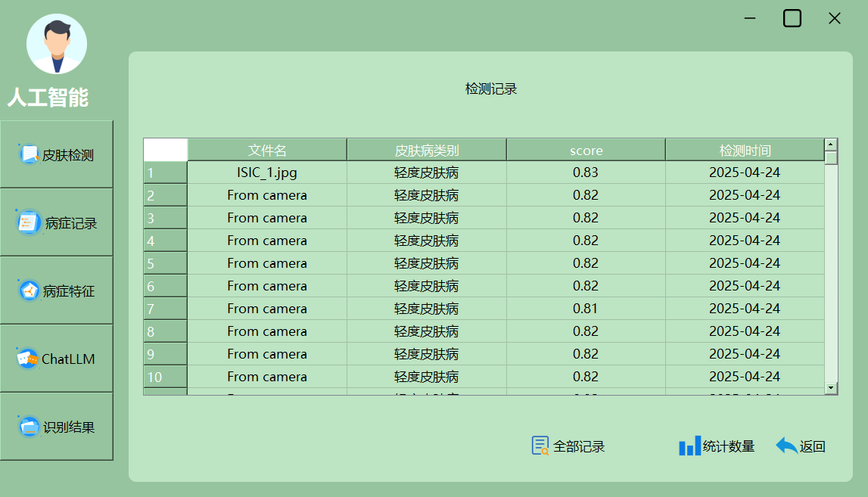Image resolution: width=868 pixels, height=497 pixels.
Task: Click the 检测时间 column header
Action: pyautogui.click(x=745, y=150)
